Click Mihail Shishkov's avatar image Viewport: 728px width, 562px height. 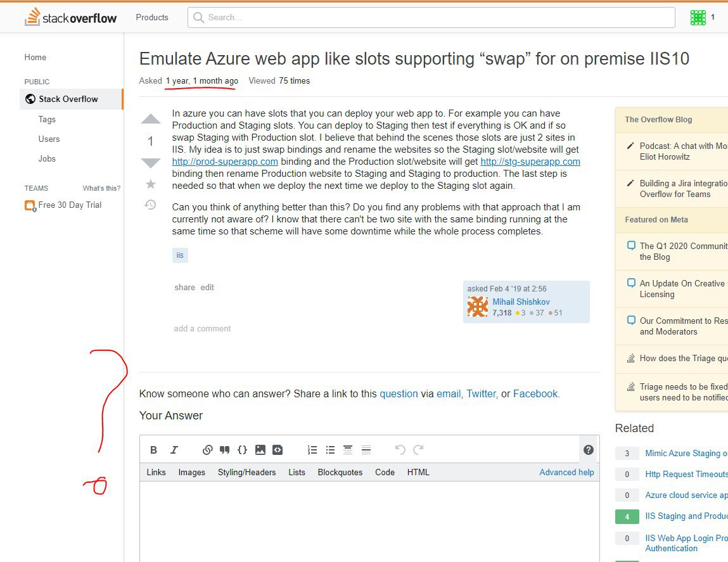click(x=477, y=307)
